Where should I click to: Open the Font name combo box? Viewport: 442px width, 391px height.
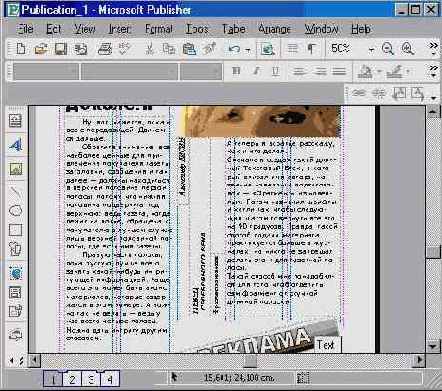(x=129, y=71)
